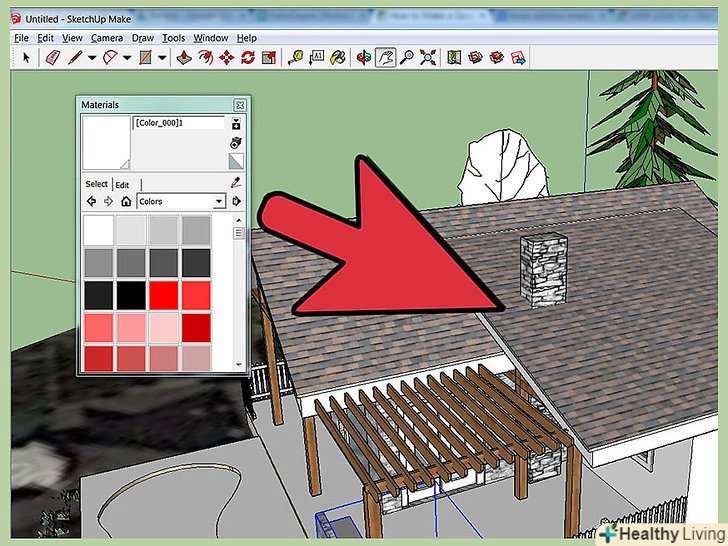Screen dimensions: 728x546
Task: Pick the Eraser tool
Action: pyautogui.click(x=52, y=58)
